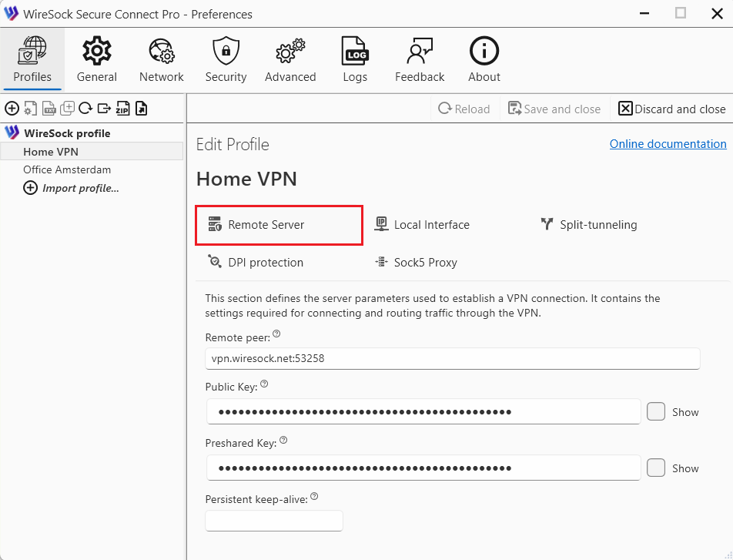
Task: Open the DPI protection settings
Action: point(255,262)
